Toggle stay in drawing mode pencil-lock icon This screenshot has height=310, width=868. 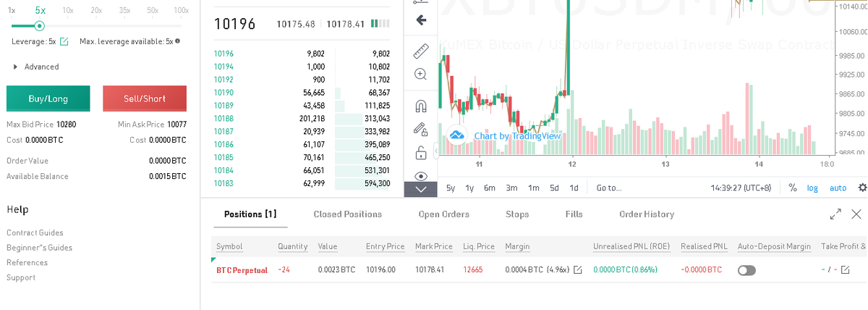coord(421,130)
